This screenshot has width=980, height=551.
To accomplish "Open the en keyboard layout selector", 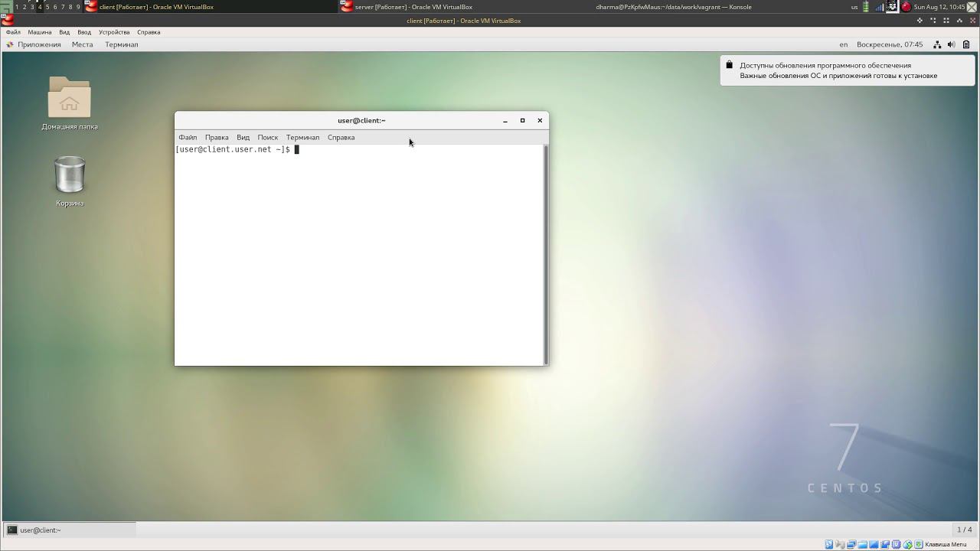I will pos(844,44).
